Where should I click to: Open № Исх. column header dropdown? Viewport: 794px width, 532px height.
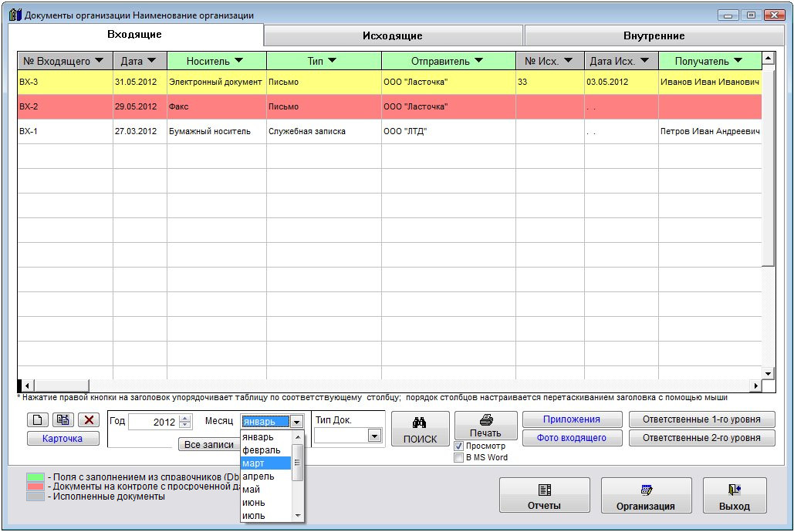(568, 61)
